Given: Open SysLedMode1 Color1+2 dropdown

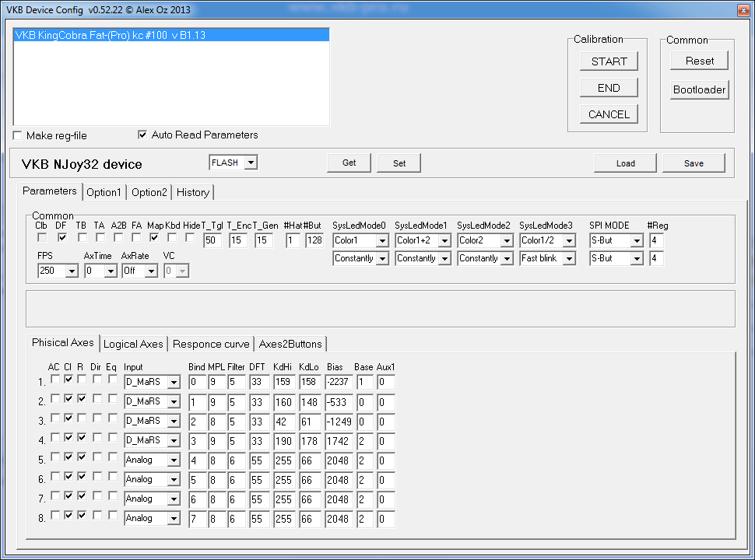Looking at the screenshot, I should coord(444,240).
